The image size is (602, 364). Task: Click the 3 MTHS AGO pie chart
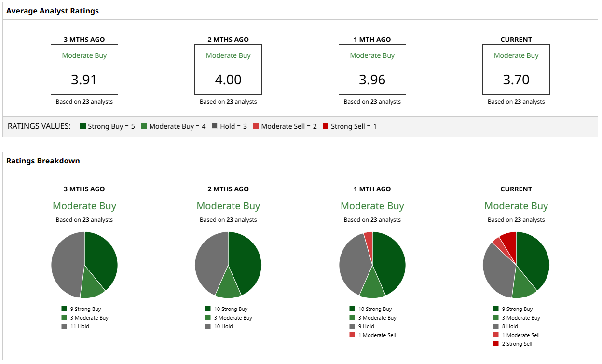[x=84, y=265]
